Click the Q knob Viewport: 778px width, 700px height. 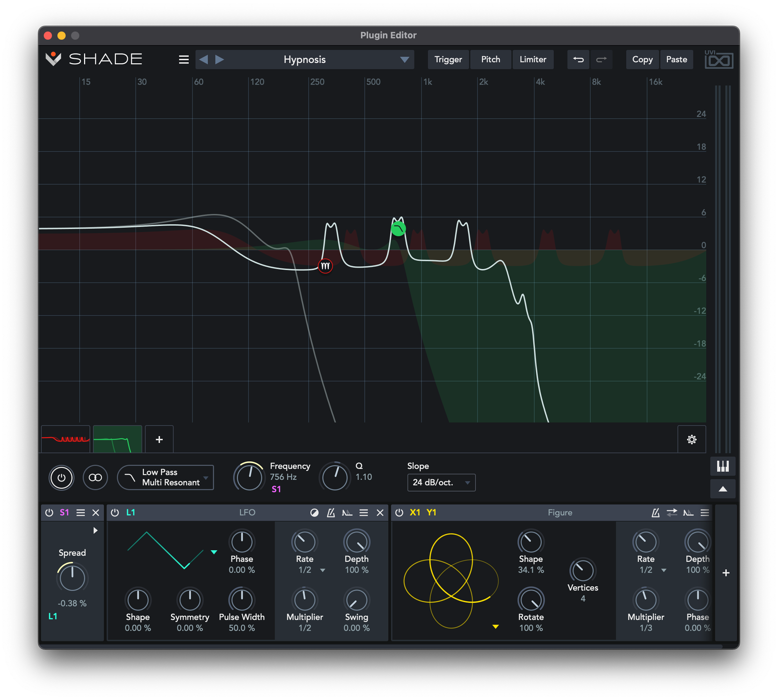336,477
